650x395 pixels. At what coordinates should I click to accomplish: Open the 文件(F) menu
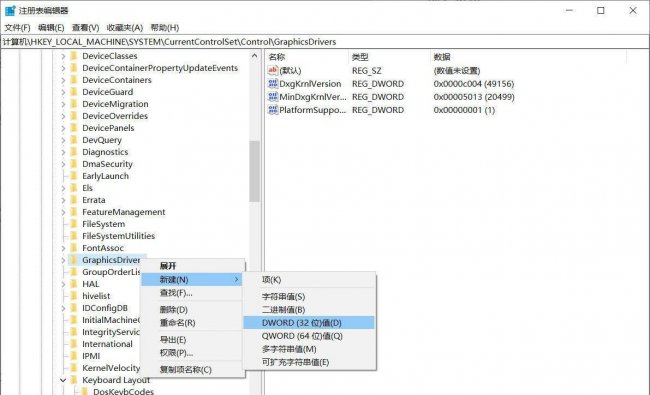pyautogui.click(x=17, y=28)
